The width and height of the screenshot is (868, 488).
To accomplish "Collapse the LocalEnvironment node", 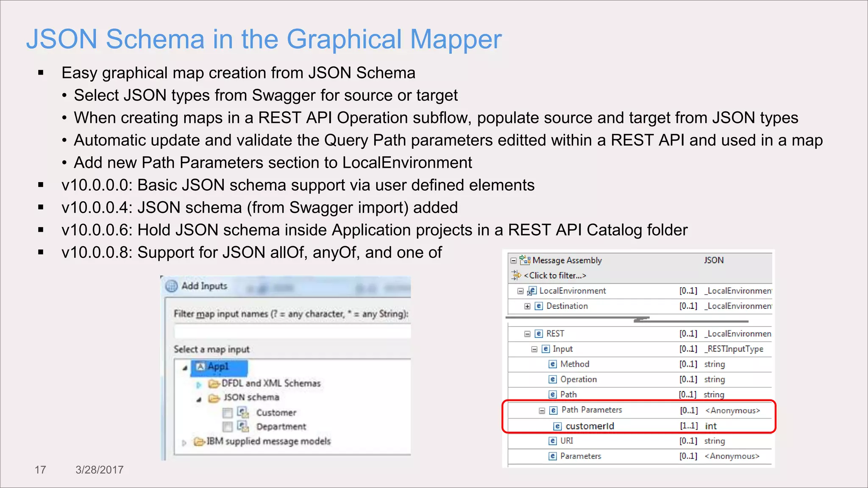I will [x=520, y=291].
